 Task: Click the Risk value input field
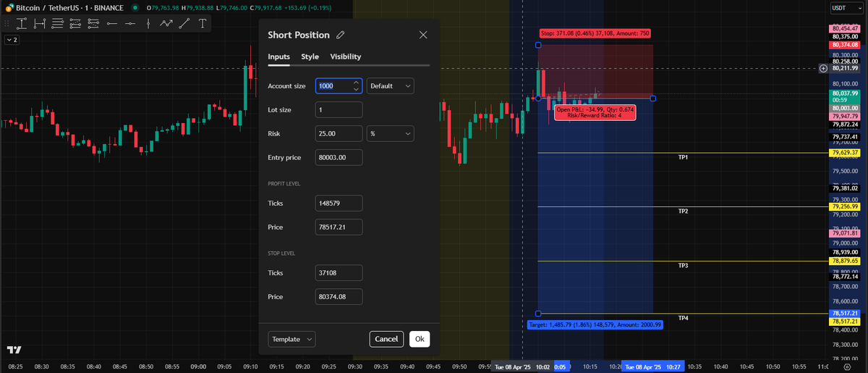(x=339, y=134)
